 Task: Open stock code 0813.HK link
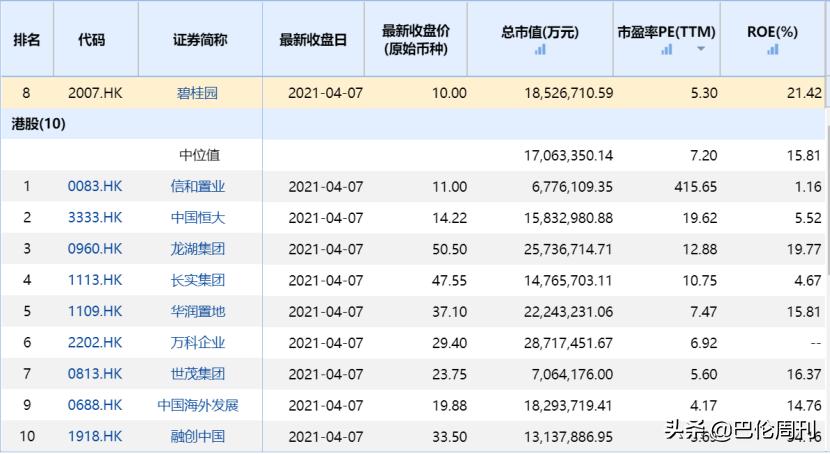95,374
